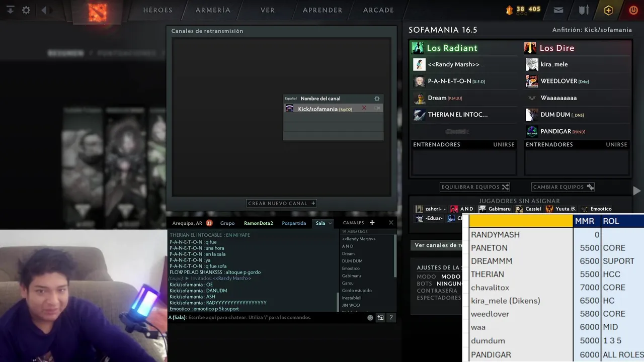Click Gordo estupido in members list
This screenshot has height=362, width=644.
[x=357, y=290]
